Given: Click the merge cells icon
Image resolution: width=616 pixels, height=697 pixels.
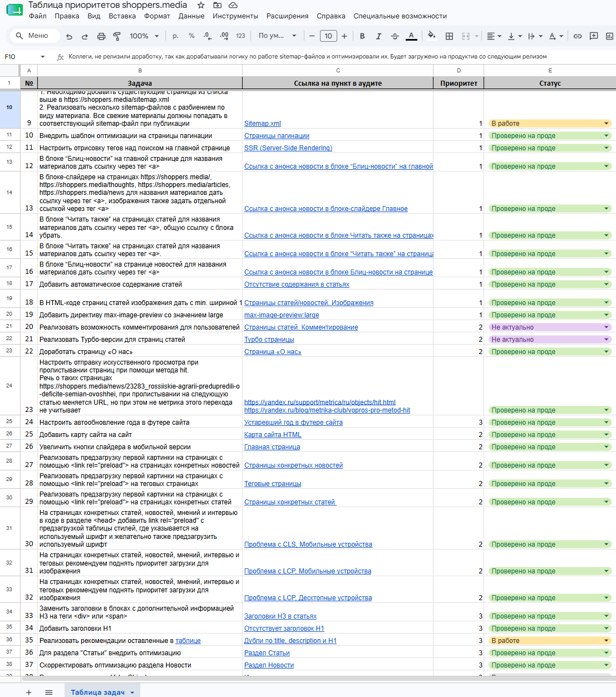Looking at the screenshot, I should [466, 36].
